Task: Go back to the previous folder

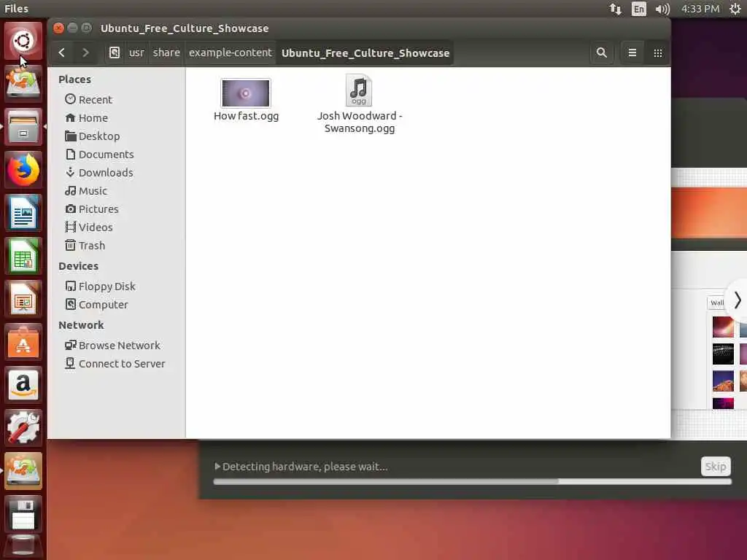Action: pyautogui.click(x=61, y=52)
